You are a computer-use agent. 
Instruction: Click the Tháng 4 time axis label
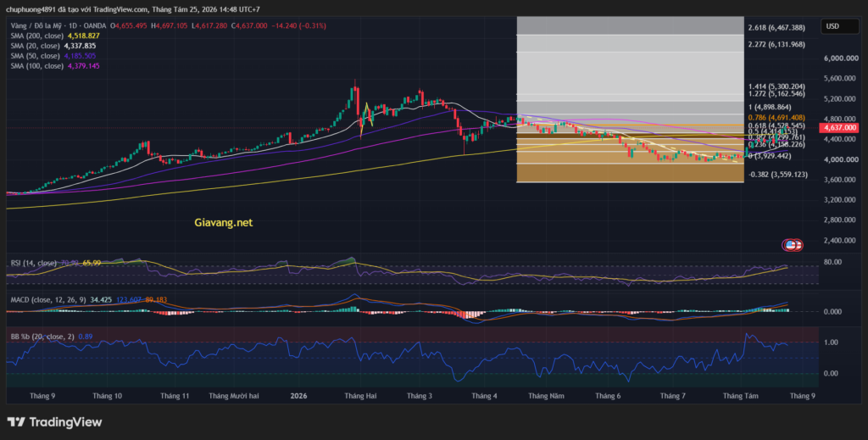click(x=484, y=396)
